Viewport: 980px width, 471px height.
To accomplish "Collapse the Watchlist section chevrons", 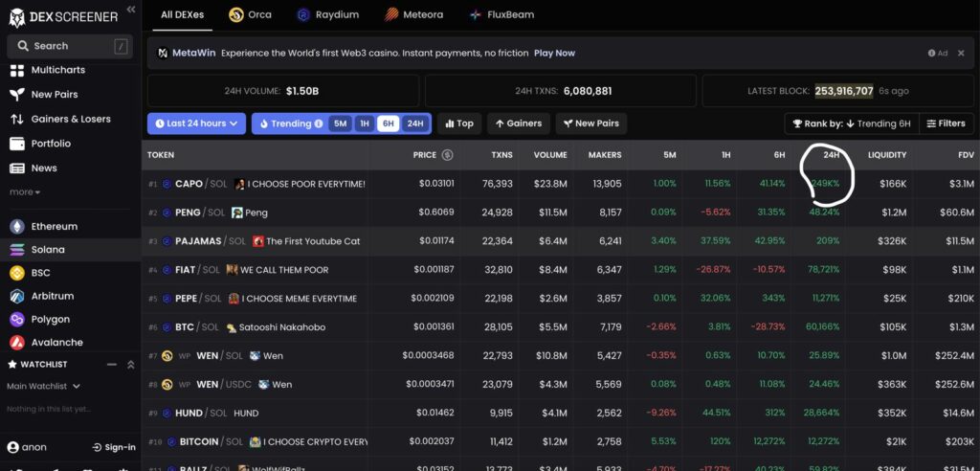I will pos(130,365).
